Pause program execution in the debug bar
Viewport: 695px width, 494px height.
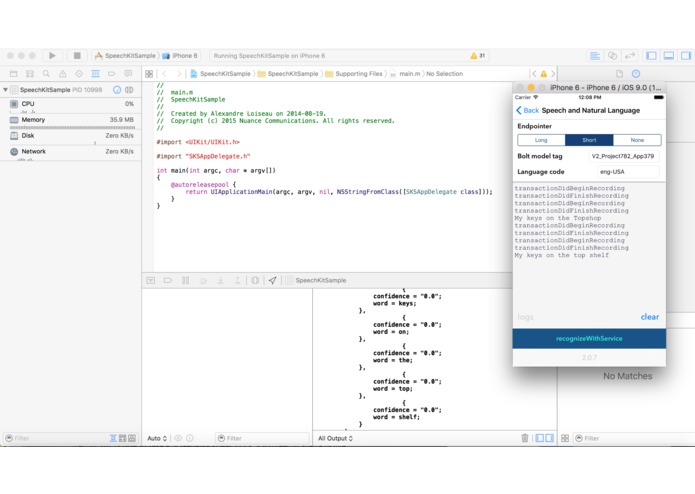[185, 280]
